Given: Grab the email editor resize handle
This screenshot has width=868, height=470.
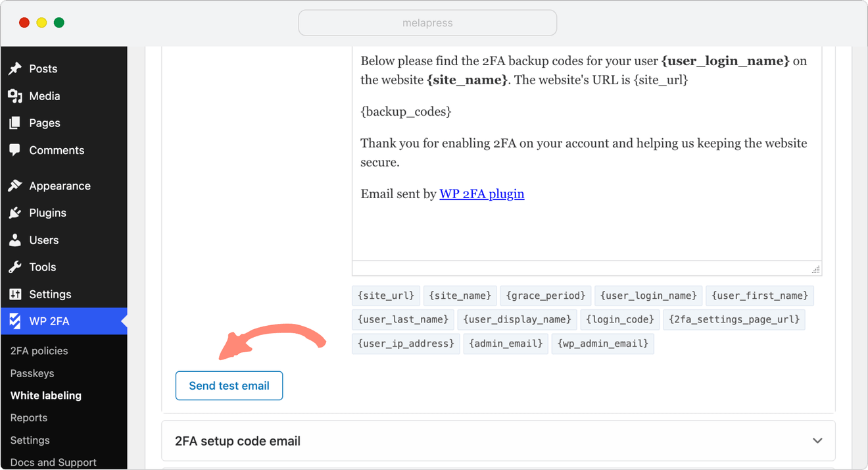Looking at the screenshot, I should [x=815, y=269].
